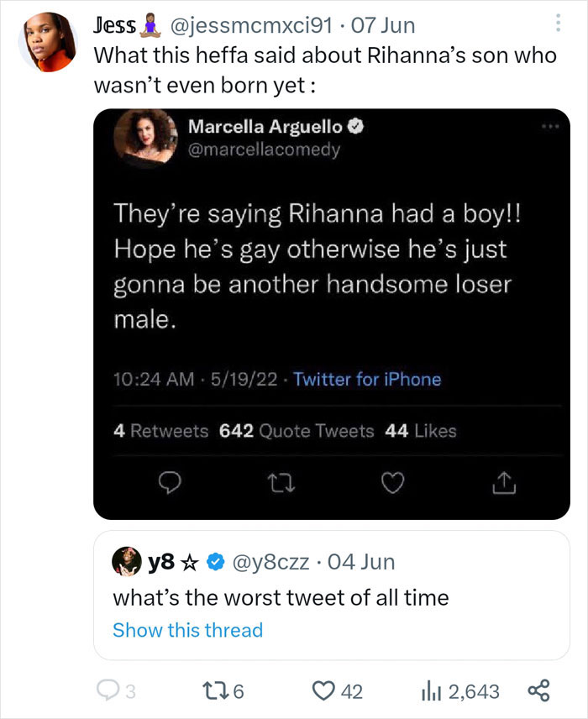This screenshot has width=588, height=719.
Task: Open the reply icon on the embedded tweet
Action: tap(169, 484)
